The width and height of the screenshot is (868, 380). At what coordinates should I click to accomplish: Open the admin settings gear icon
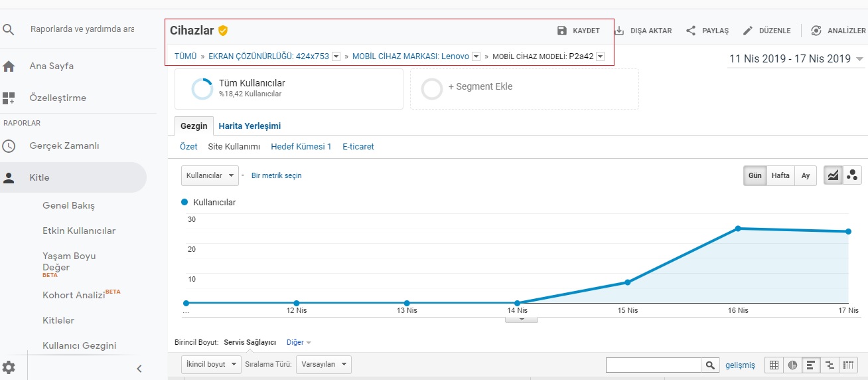[x=9, y=367]
